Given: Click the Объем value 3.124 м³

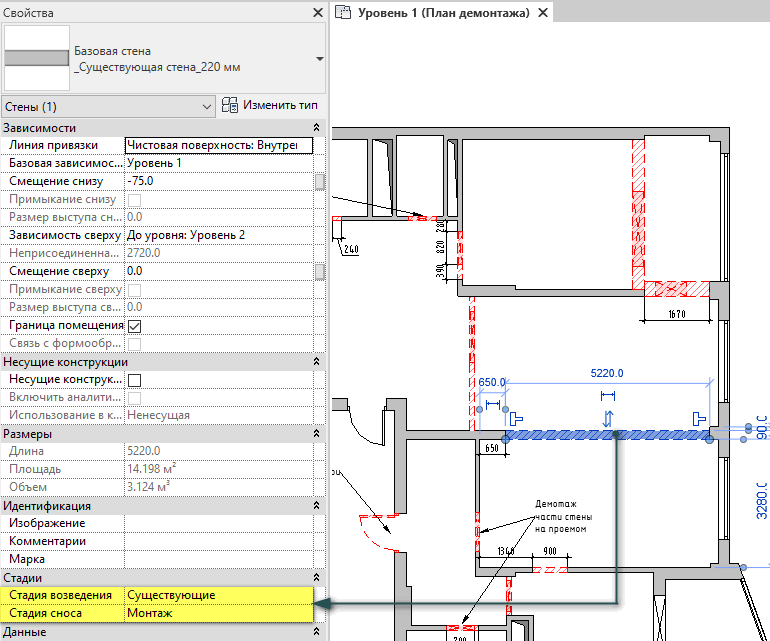Looking at the screenshot, I should coord(219,487).
